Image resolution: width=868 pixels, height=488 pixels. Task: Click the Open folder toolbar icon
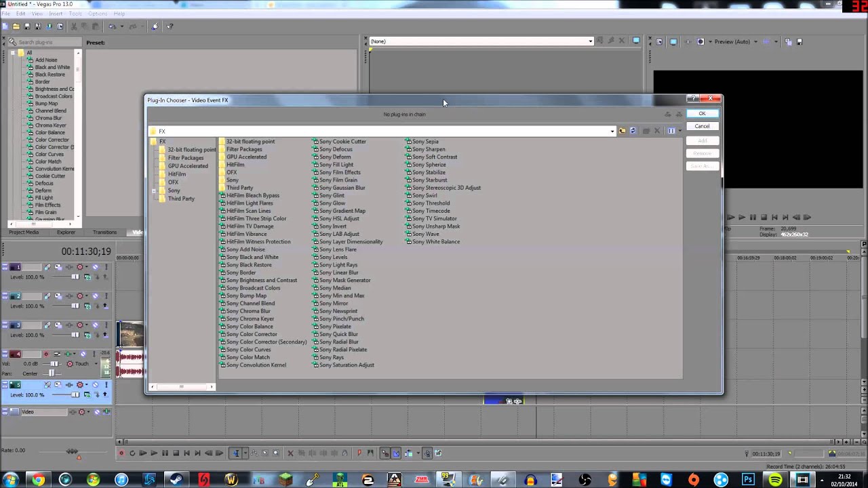16,26
